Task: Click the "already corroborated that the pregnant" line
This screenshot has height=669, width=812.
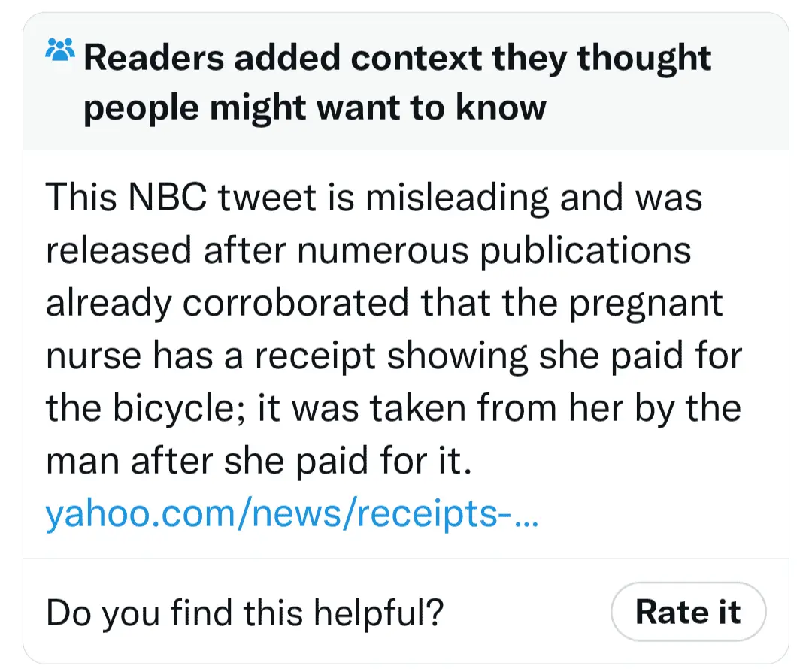Action: pos(383,304)
